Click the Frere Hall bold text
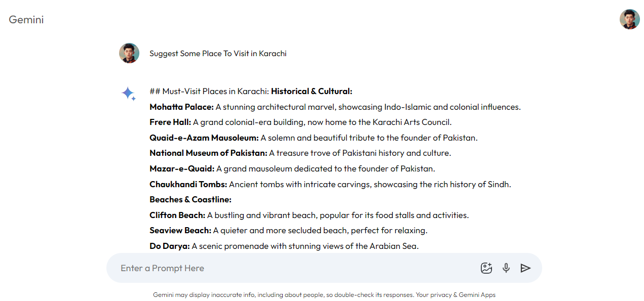 [x=170, y=122]
